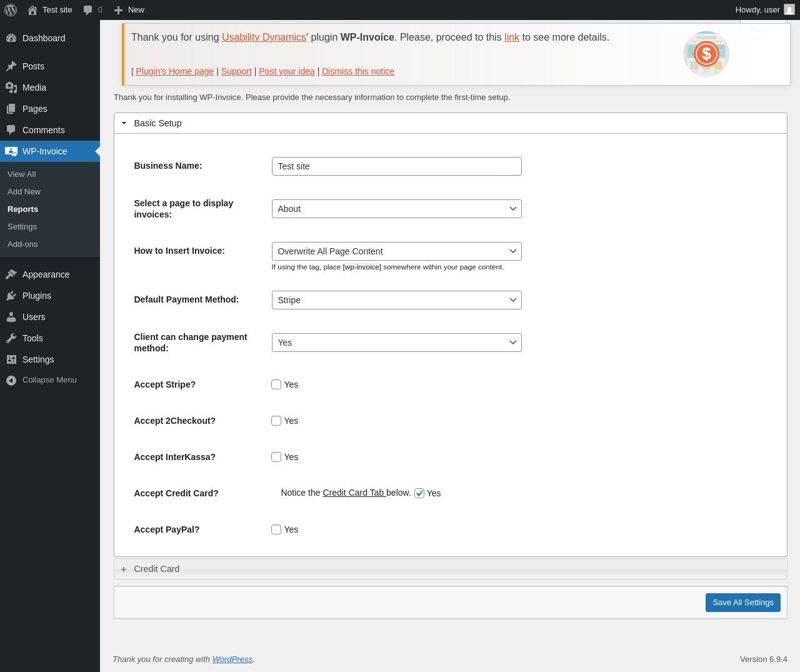Click the Posts pushpin icon
800x672 pixels.
pos(11,66)
